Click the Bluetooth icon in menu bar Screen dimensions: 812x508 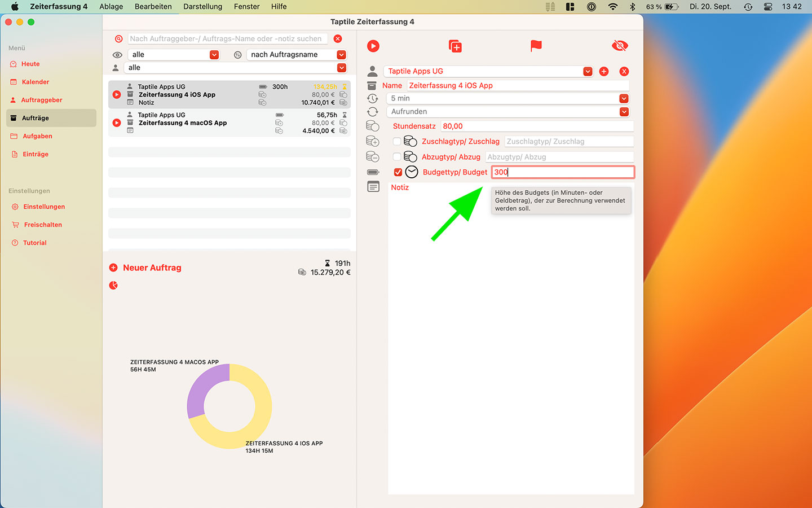click(633, 7)
